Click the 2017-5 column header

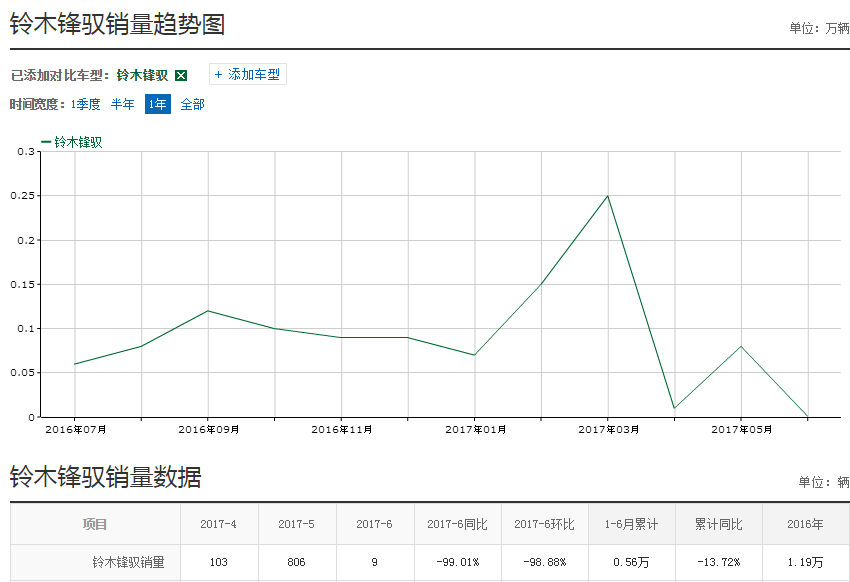[296, 524]
